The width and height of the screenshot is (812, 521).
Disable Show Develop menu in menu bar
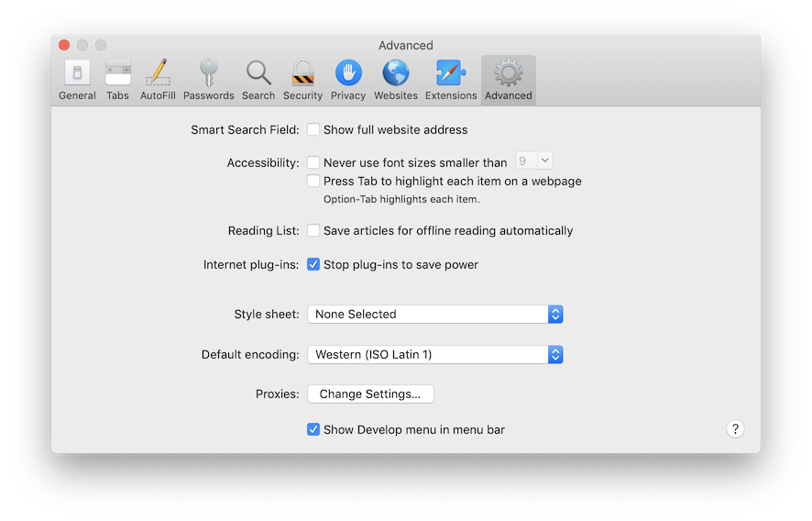[x=313, y=429]
